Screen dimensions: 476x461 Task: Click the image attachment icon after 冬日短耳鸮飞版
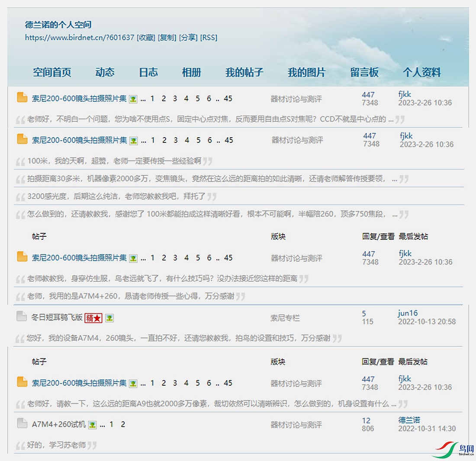click(x=109, y=318)
